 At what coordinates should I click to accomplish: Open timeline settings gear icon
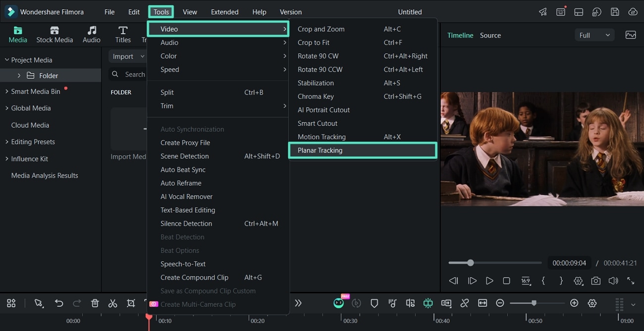pyautogui.click(x=592, y=303)
